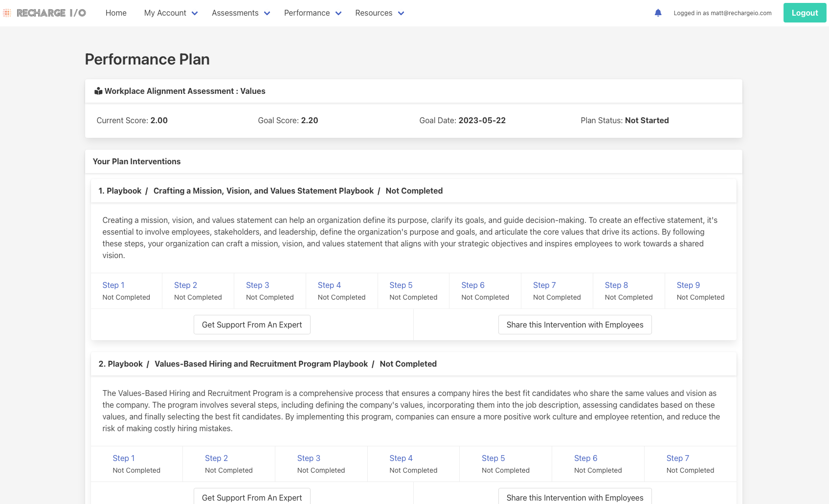Expand the My Account dropdown chevron
829x504 pixels.
(195, 13)
